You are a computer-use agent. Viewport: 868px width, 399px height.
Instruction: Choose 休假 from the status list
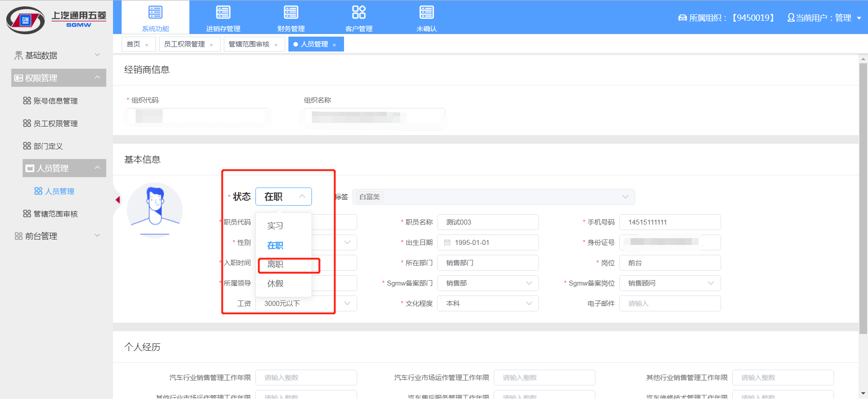point(283,283)
